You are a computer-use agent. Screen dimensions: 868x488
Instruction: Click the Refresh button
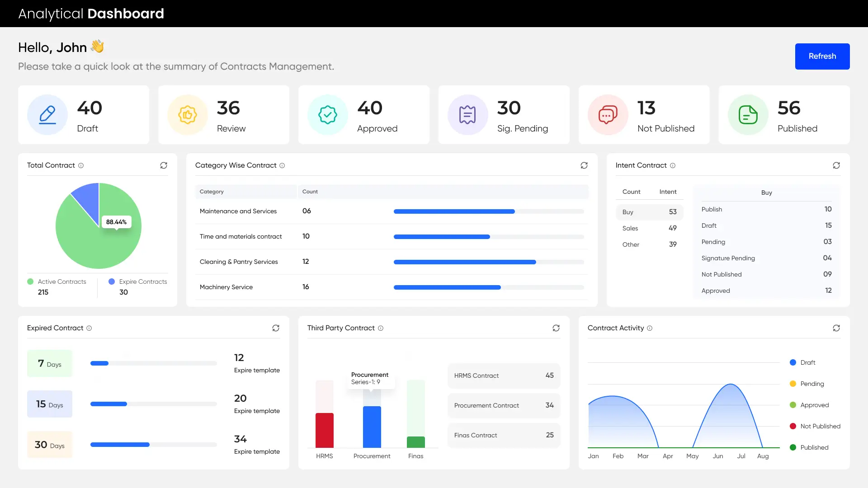822,56
